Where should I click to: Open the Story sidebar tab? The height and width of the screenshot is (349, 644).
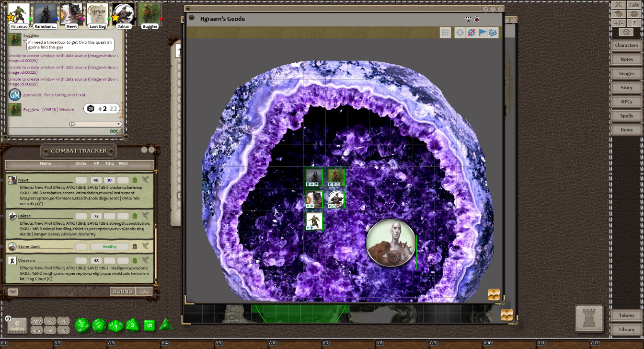[x=626, y=88]
